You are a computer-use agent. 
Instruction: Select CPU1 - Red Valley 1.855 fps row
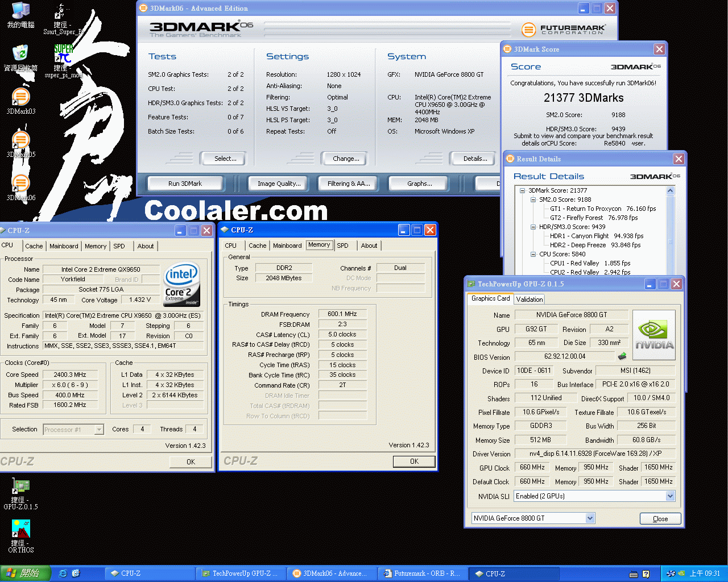pyautogui.click(x=590, y=263)
